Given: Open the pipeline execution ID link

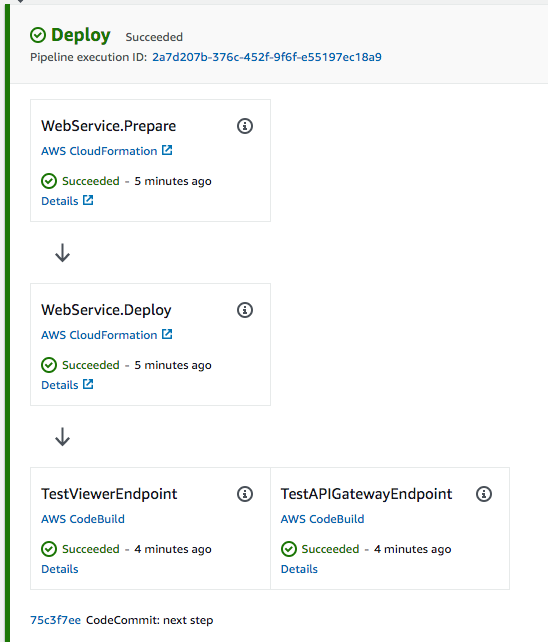Looking at the screenshot, I should 267,57.
